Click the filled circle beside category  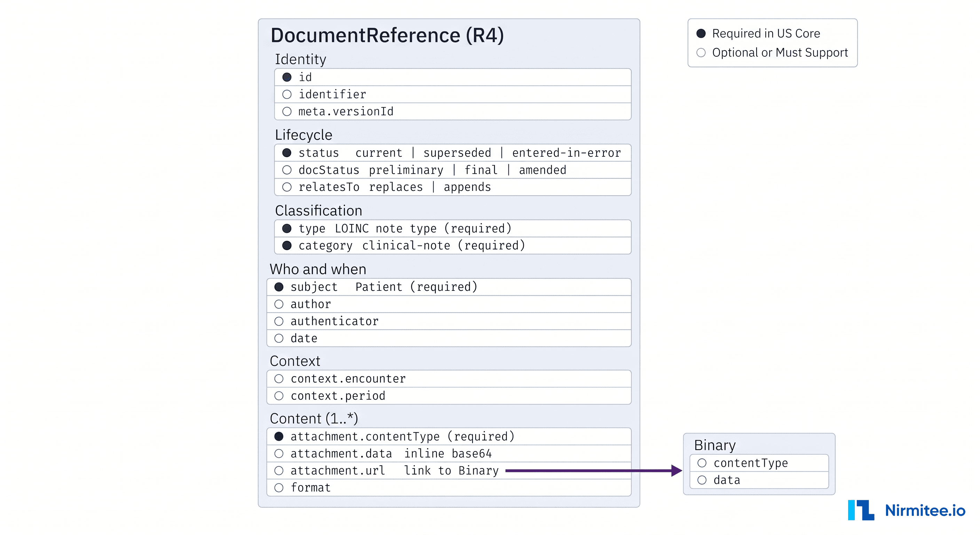(x=287, y=246)
